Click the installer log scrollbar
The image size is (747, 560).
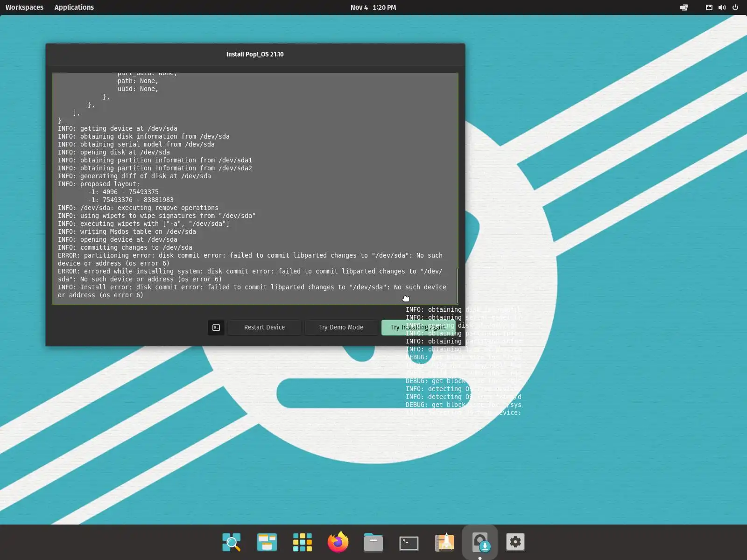click(x=457, y=285)
